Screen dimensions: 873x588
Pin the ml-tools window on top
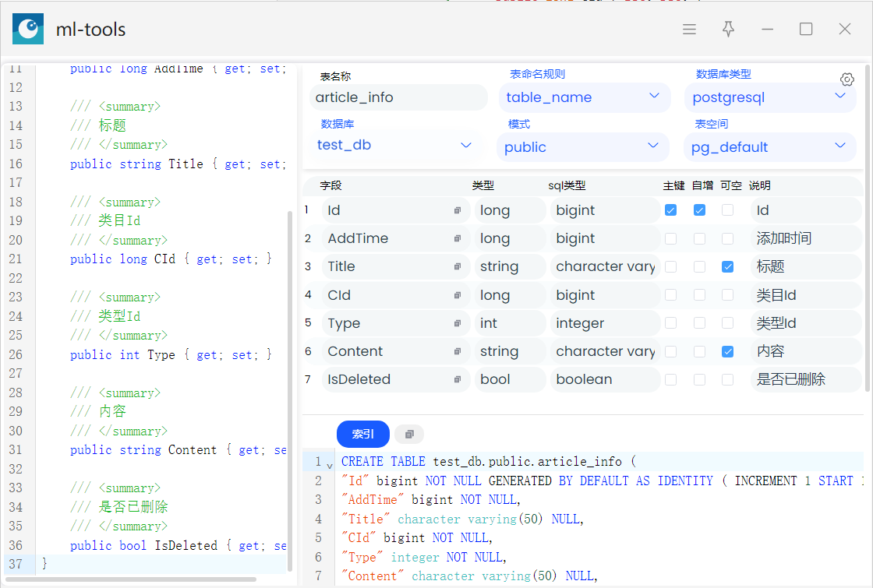click(x=728, y=30)
